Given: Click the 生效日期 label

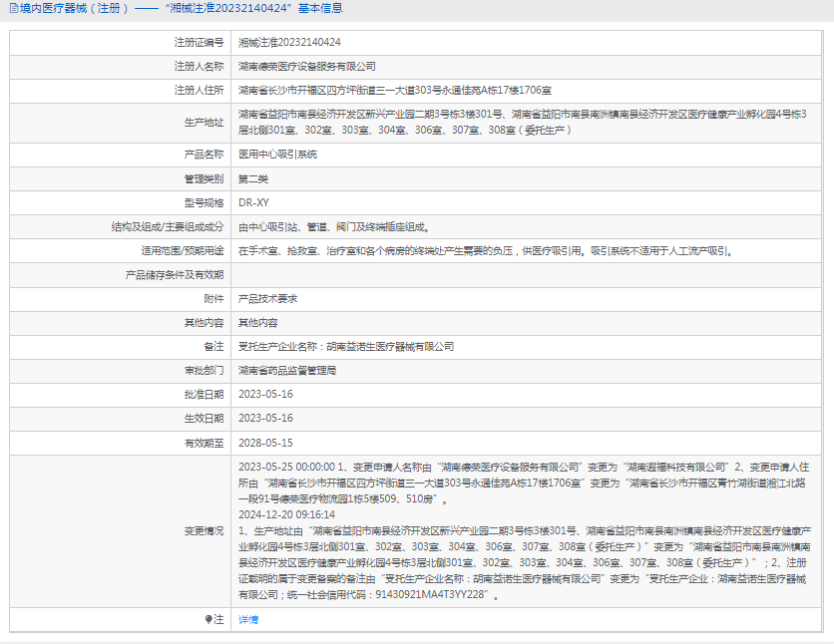Looking at the screenshot, I should (205, 418).
